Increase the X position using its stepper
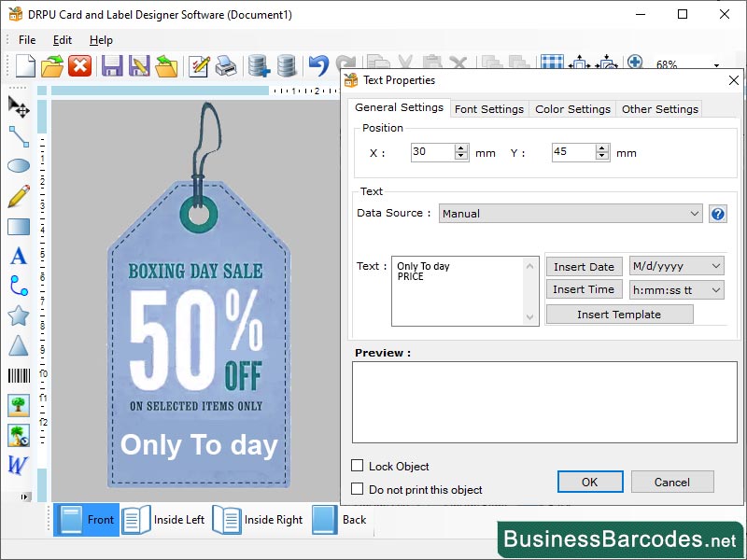 [462, 147]
